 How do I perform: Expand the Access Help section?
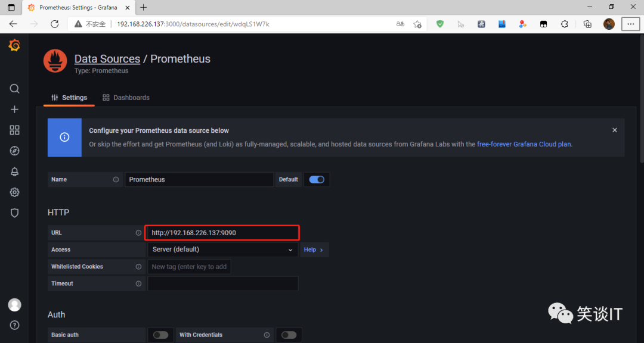pos(314,250)
